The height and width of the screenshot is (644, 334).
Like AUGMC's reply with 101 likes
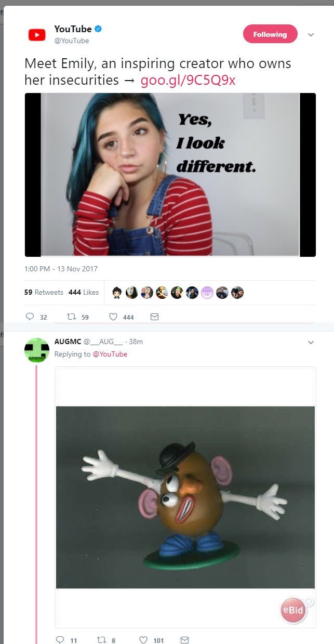143,640
